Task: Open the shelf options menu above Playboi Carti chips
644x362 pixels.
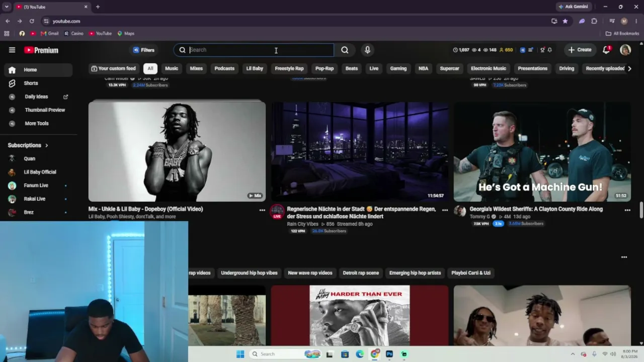Action: [x=624, y=257]
